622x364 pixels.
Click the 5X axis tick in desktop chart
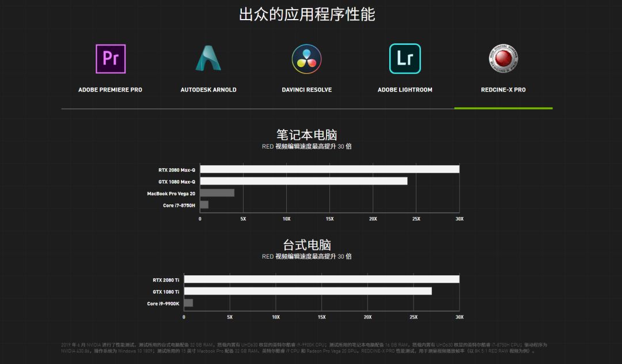click(x=230, y=317)
